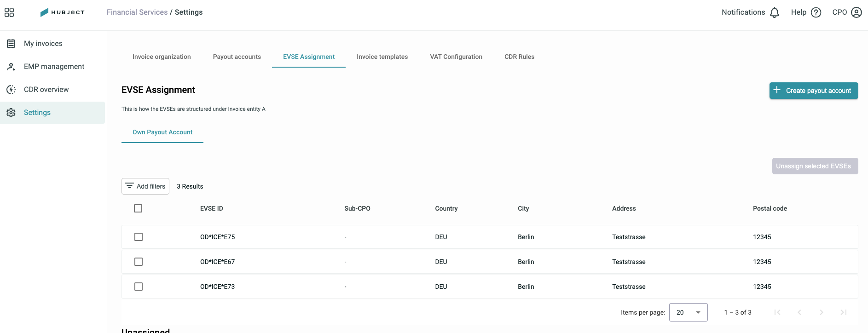868x333 pixels.
Task: Click 12345 postal code in OD*ICE*E73 row
Action: click(x=762, y=287)
